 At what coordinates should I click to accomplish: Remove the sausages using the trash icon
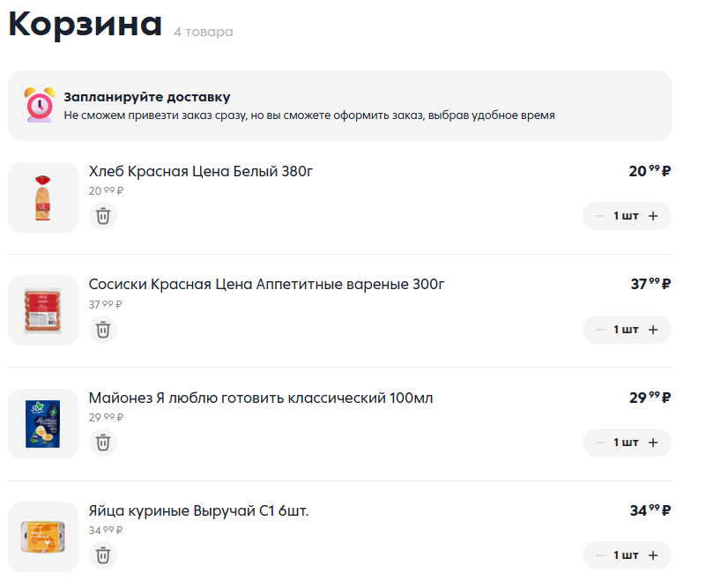click(x=103, y=329)
